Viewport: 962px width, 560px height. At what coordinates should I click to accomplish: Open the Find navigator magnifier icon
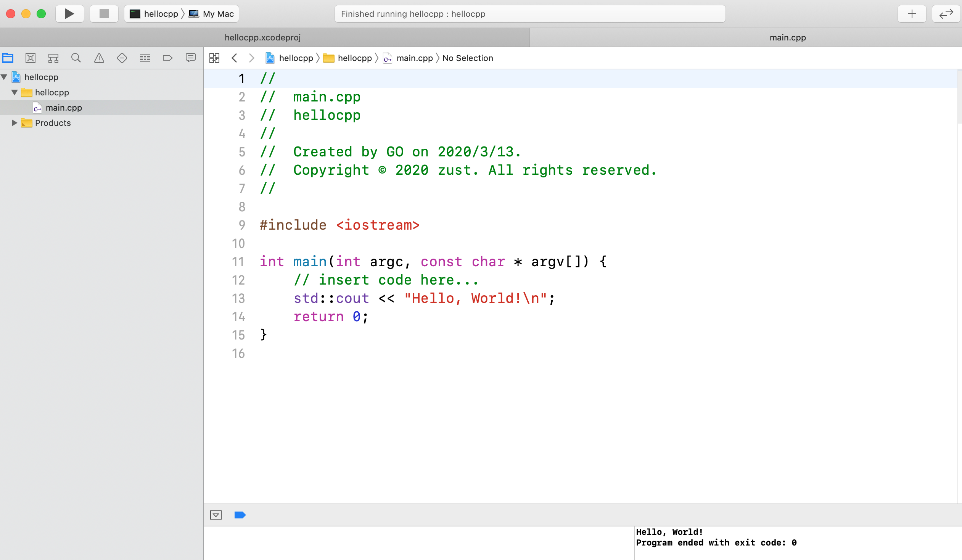[76, 58]
